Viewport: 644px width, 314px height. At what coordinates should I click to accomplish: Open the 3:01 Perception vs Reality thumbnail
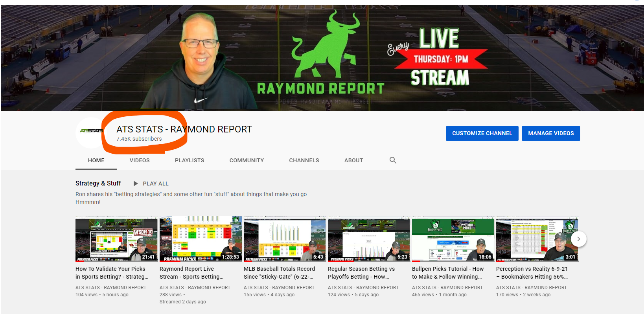pyautogui.click(x=537, y=239)
